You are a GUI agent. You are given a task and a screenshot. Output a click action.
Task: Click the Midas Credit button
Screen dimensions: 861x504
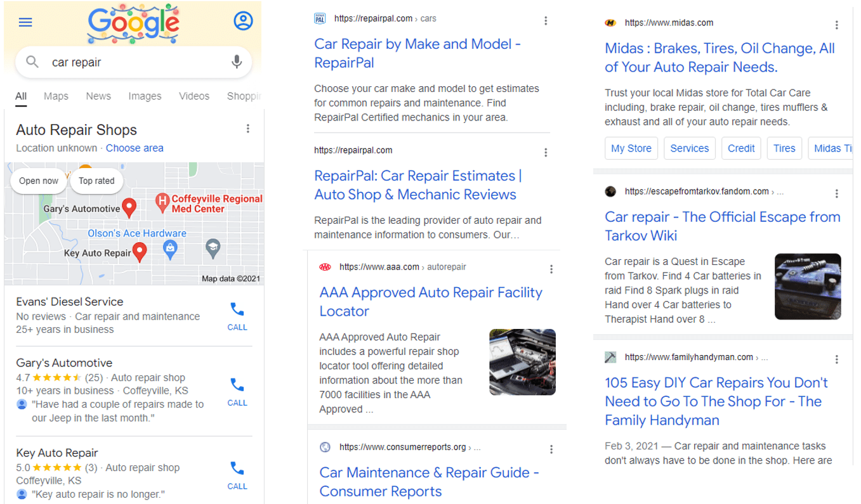click(x=741, y=148)
